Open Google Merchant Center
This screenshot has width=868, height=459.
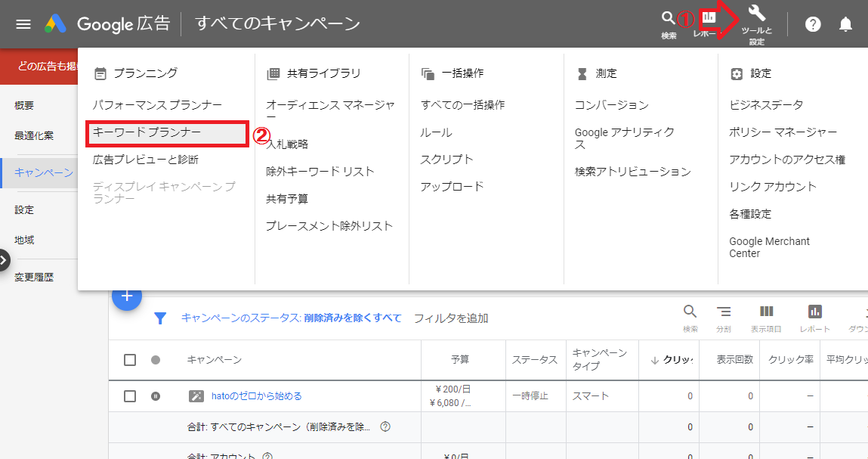coord(770,247)
